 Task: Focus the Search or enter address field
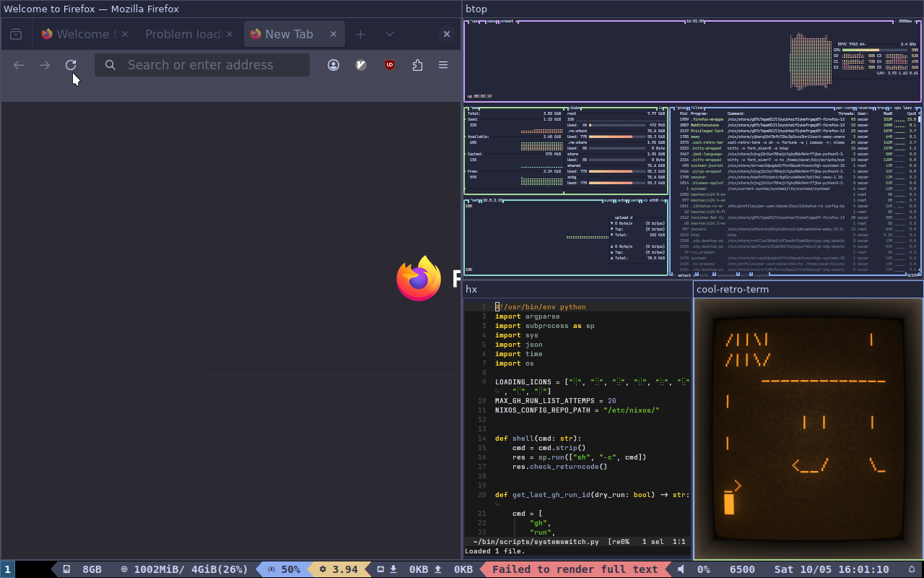[202, 65]
